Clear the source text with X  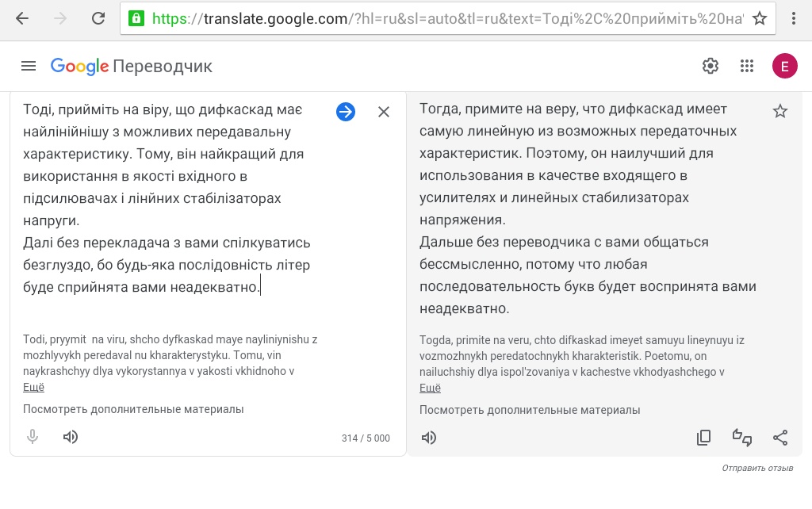tap(384, 112)
